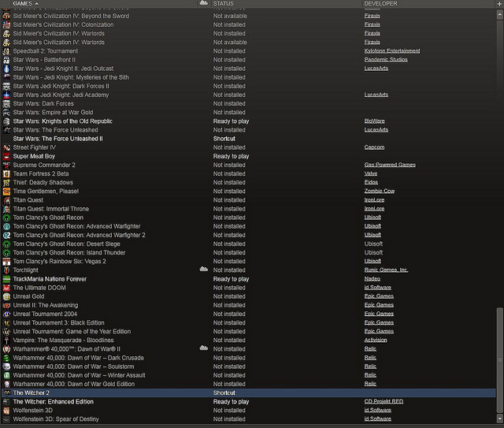Click the Star Wars Jedi Knight: Jedi Academy icon
504x428 pixels.
(x=6, y=95)
